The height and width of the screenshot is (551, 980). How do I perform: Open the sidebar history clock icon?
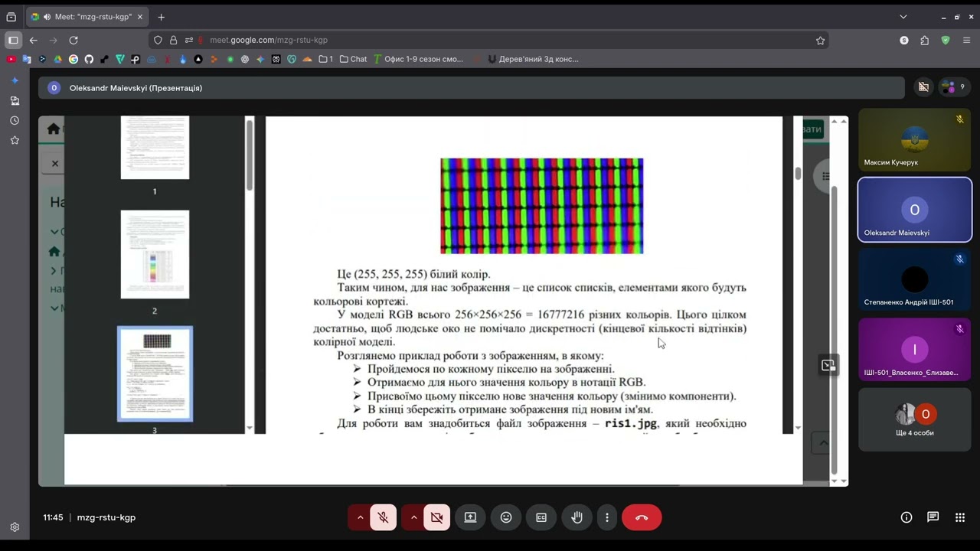pos(15,121)
